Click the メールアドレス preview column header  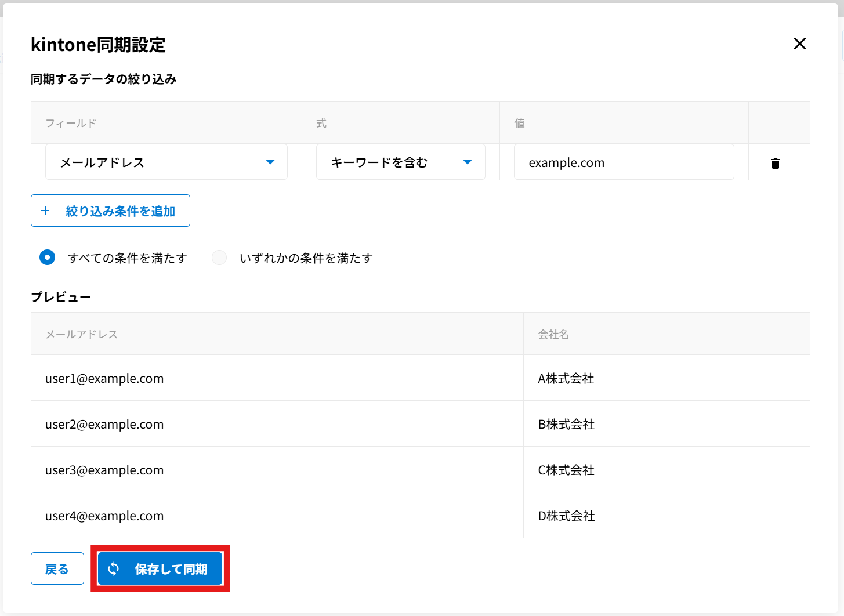pyautogui.click(x=82, y=334)
